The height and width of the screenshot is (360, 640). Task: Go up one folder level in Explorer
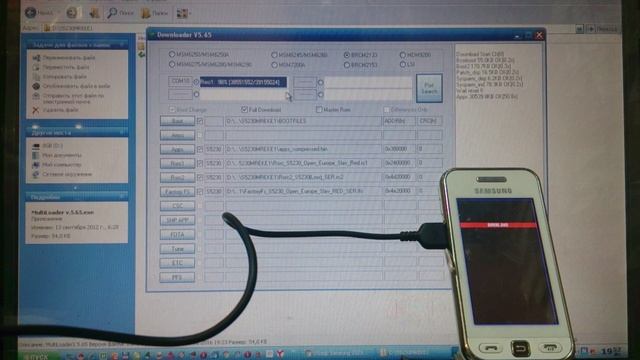pos(95,13)
